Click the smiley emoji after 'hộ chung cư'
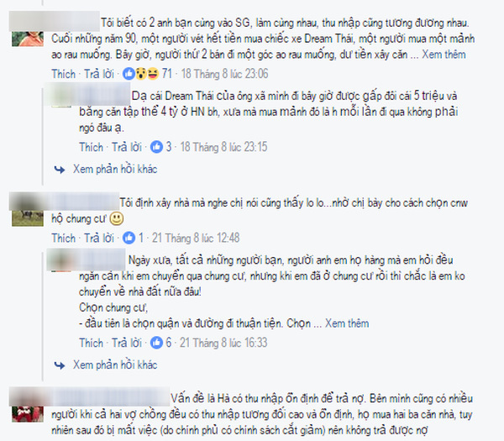This screenshot has height=441, width=504. coord(117,219)
